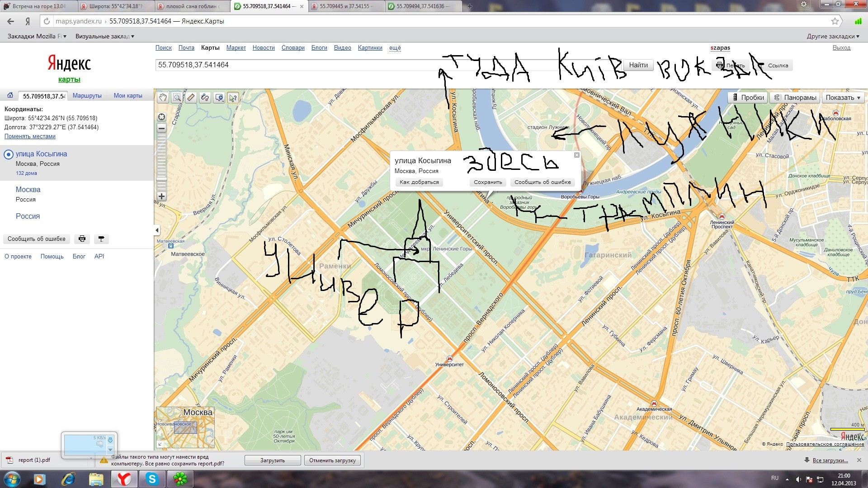Select the route-building tool on map
This screenshot has width=868, height=488.
point(205,98)
